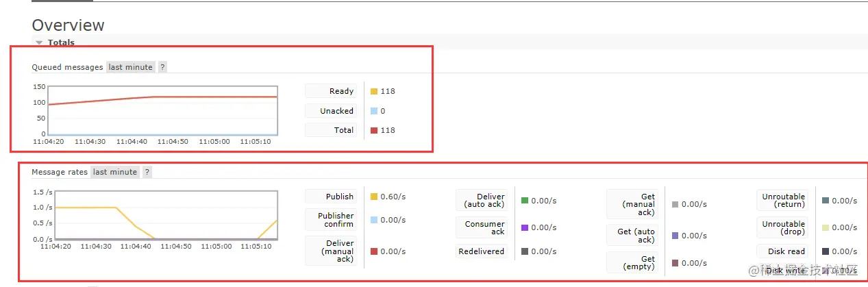Click the Unacked value 0
This screenshot has width=868, height=287.
(382, 111)
